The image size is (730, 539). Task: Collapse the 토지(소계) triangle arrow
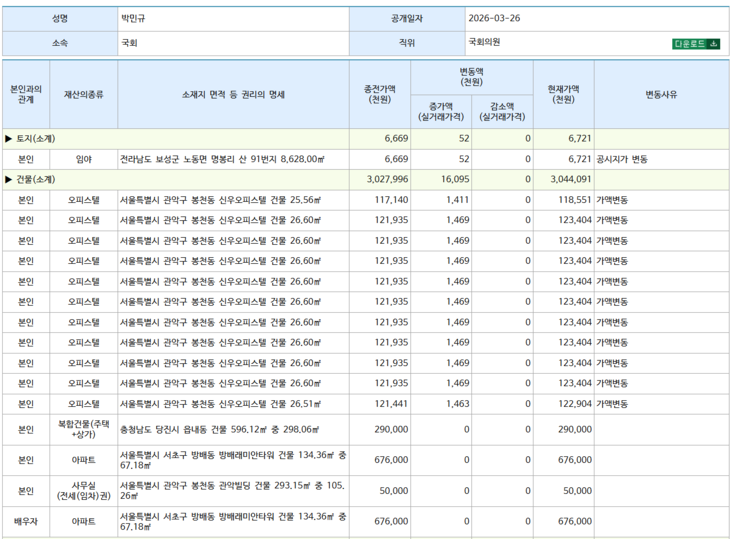coord(8,139)
